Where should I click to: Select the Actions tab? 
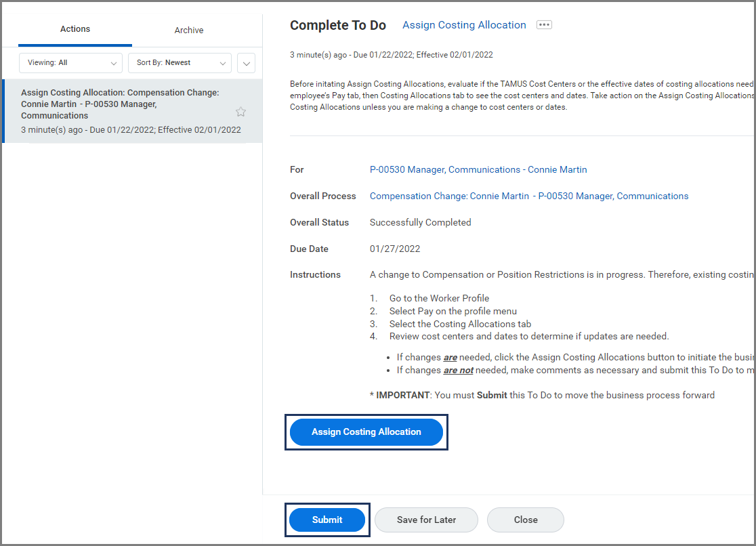[x=75, y=29]
